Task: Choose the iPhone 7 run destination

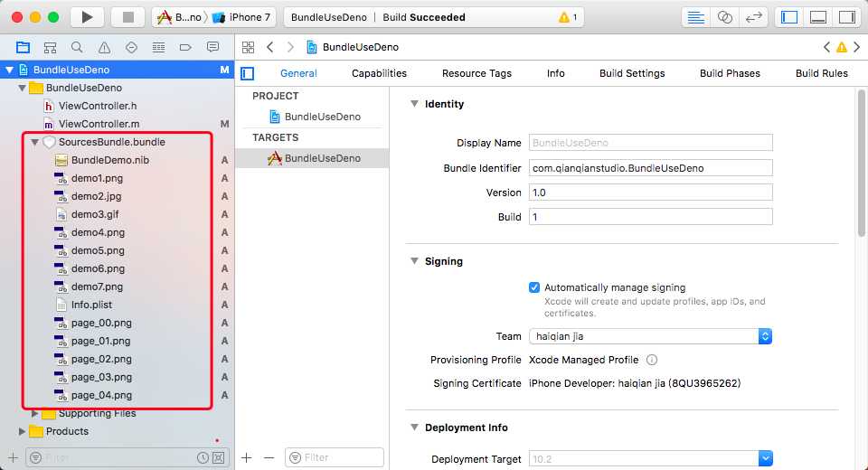Action: click(241, 17)
